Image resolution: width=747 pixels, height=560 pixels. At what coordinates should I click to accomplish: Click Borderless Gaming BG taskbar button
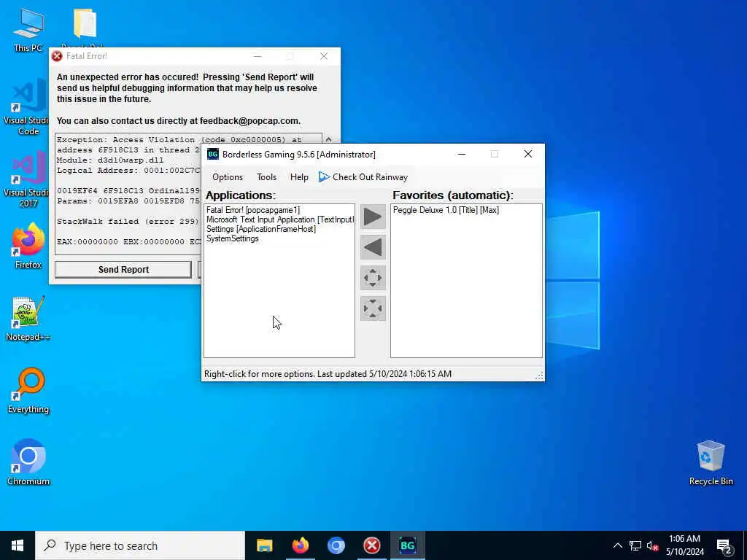point(407,545)
